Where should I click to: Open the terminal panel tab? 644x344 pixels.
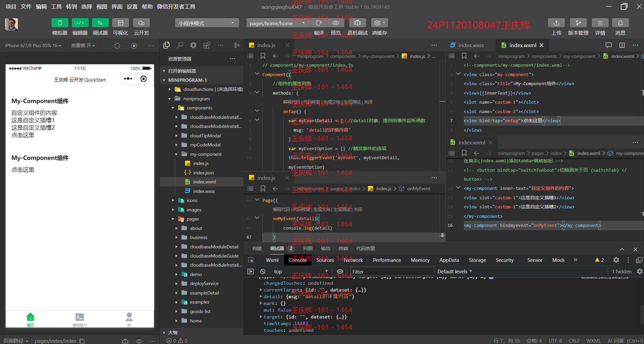[x=343, y=248]
